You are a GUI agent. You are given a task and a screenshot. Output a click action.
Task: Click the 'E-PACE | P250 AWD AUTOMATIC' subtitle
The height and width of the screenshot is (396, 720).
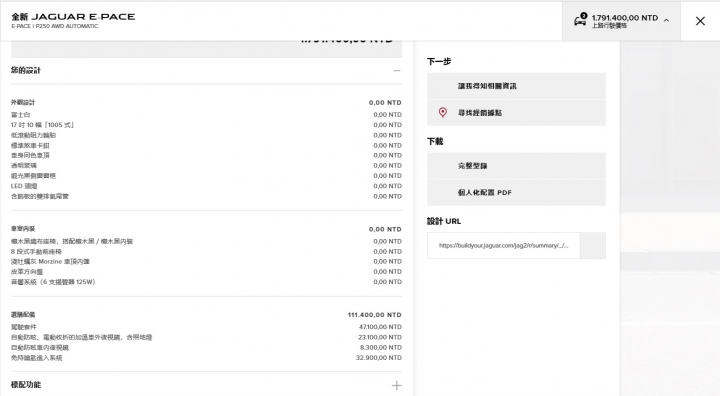[55, 27]
